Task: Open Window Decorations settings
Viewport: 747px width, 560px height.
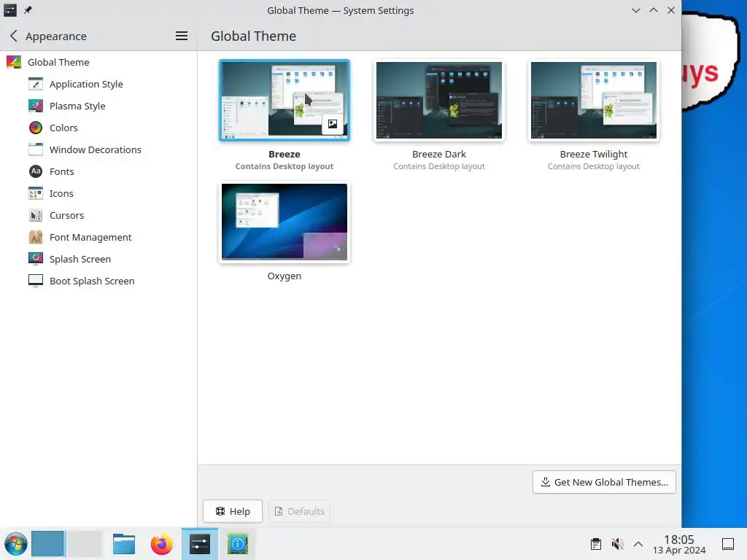Action: (96, 149)
